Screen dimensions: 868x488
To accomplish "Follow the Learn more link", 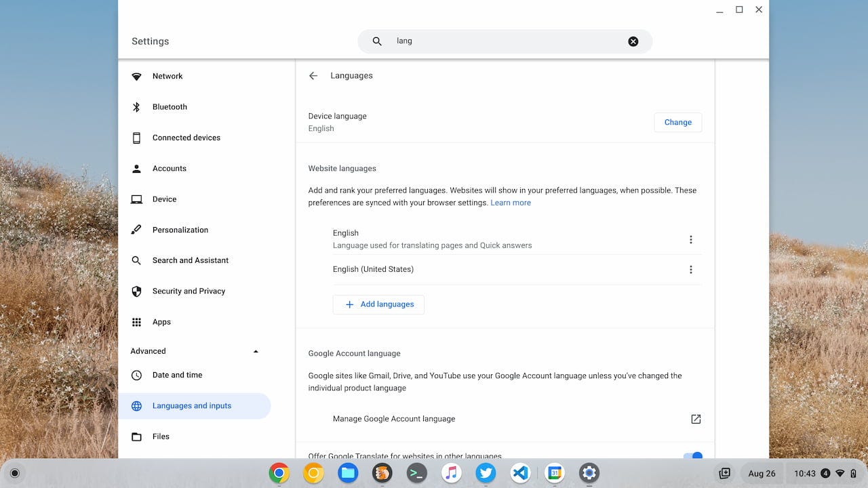I will click(x=511, y=203).
